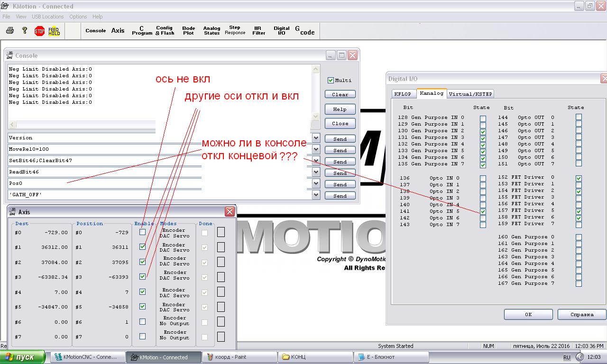Enable axis #7 checkbox
The image size is (607, 364).
click(142, 337)
